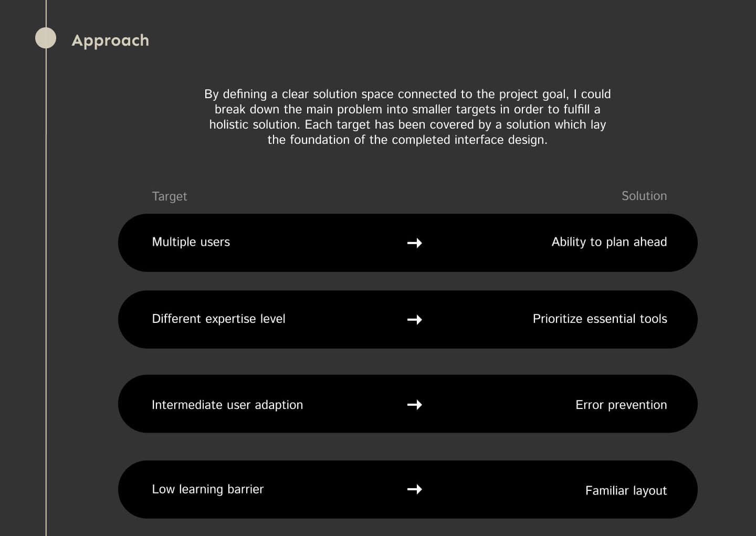Click the arrow in Intermediate user adaption row
The width and height of the screenshot is (756, 536).
coord(415,404)
